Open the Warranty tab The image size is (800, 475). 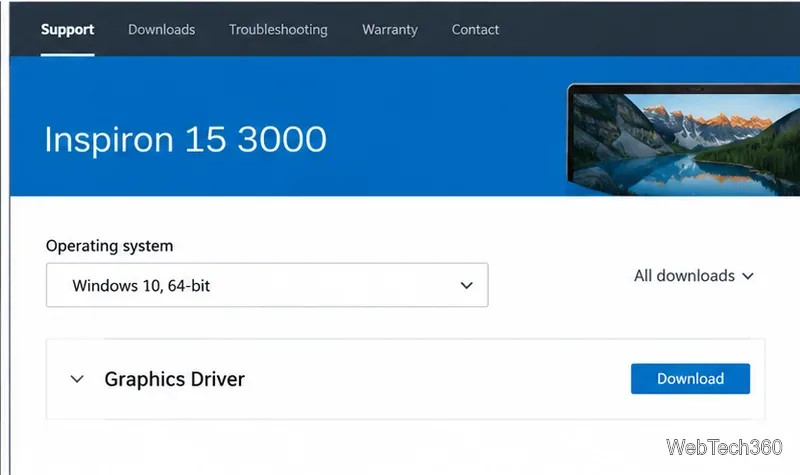390,30
